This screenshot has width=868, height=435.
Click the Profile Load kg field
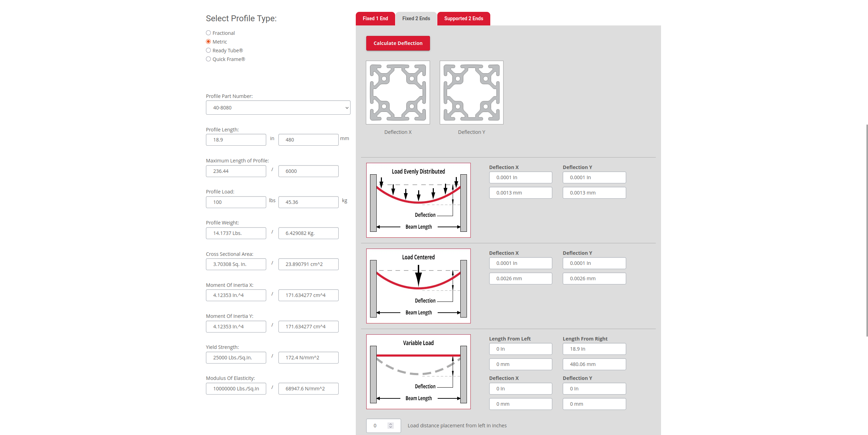308,202
